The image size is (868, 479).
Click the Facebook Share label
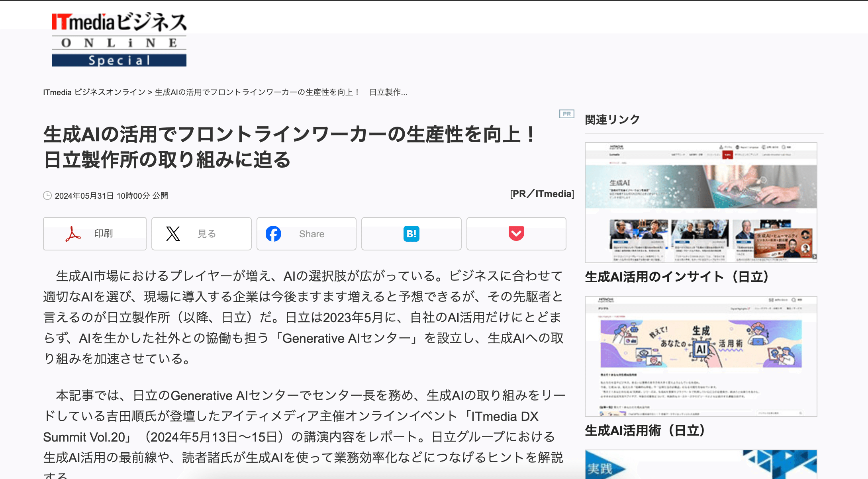[312, 234]
